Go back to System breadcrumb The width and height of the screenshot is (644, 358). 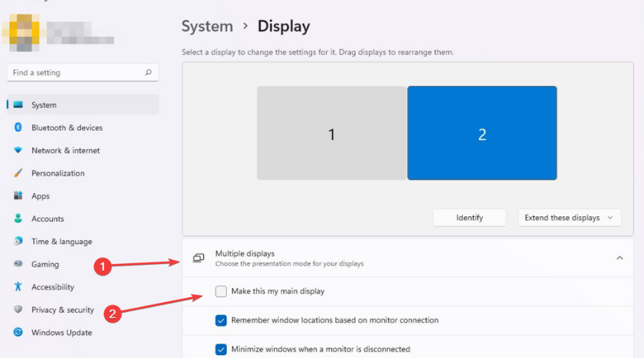pos(207,26)
